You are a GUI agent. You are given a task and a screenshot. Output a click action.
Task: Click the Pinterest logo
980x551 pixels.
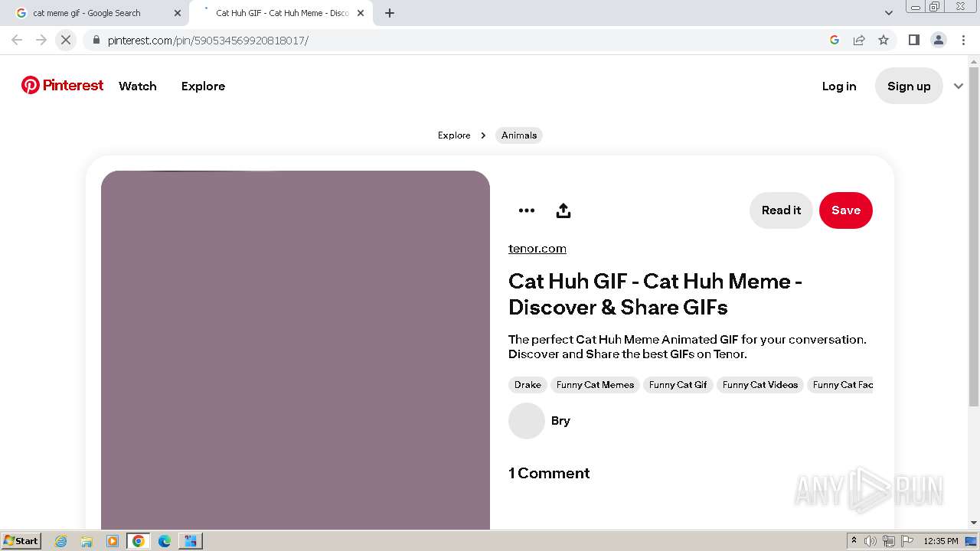point(62,85)
